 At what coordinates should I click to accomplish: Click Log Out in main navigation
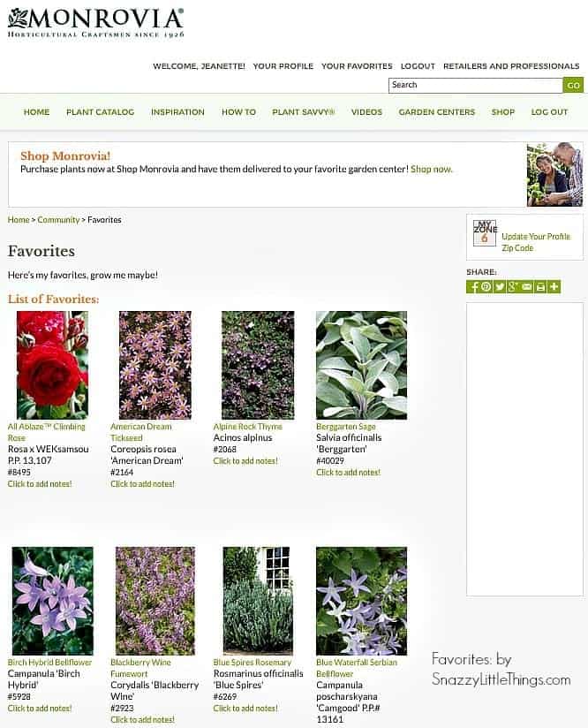(x=549, y=112)
